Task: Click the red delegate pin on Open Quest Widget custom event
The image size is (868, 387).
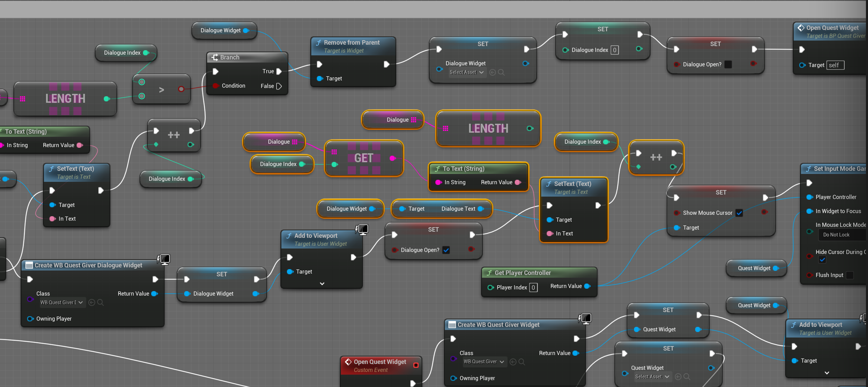Action: pyautogui.click(x=416, y=365)
